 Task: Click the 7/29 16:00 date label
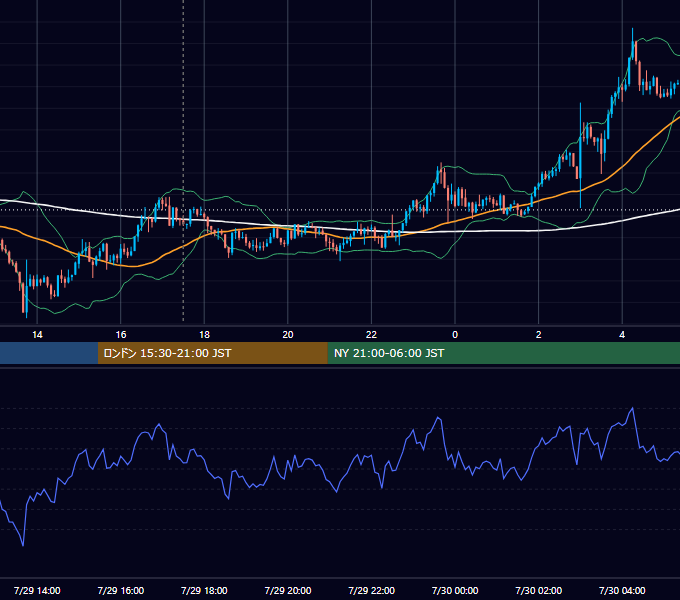click(x=121, y=590)
